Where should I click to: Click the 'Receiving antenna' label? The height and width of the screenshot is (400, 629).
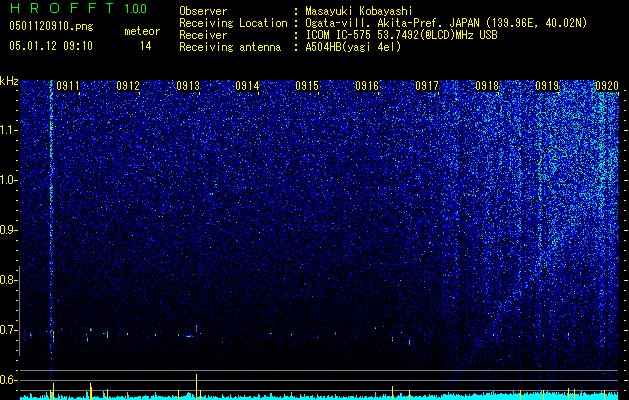(x=230, y=47)
